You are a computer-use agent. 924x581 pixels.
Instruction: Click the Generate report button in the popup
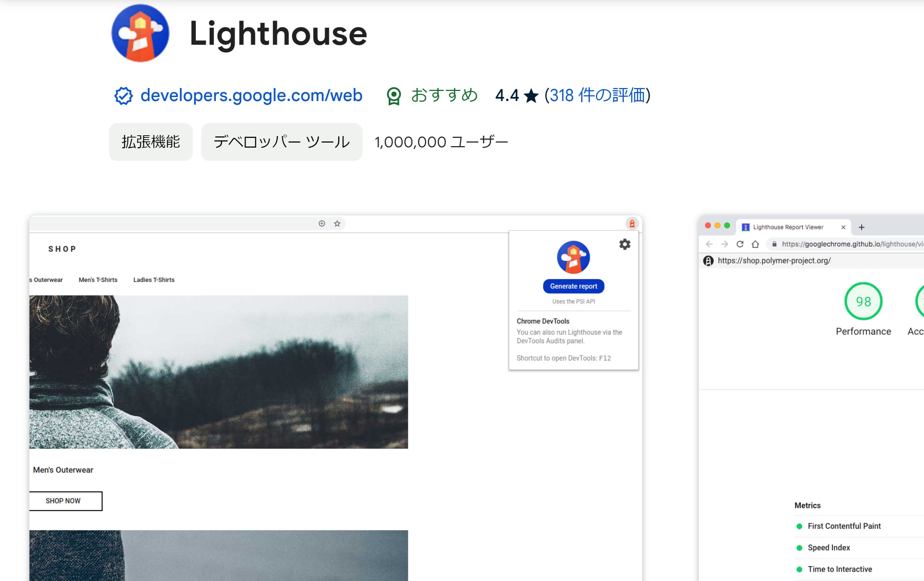[x=573, y=286]
